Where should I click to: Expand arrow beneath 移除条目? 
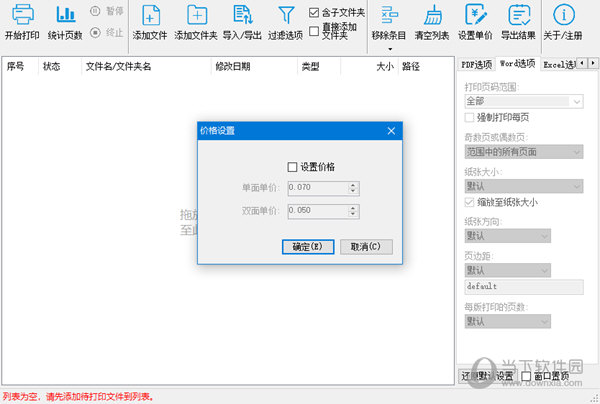390,49
